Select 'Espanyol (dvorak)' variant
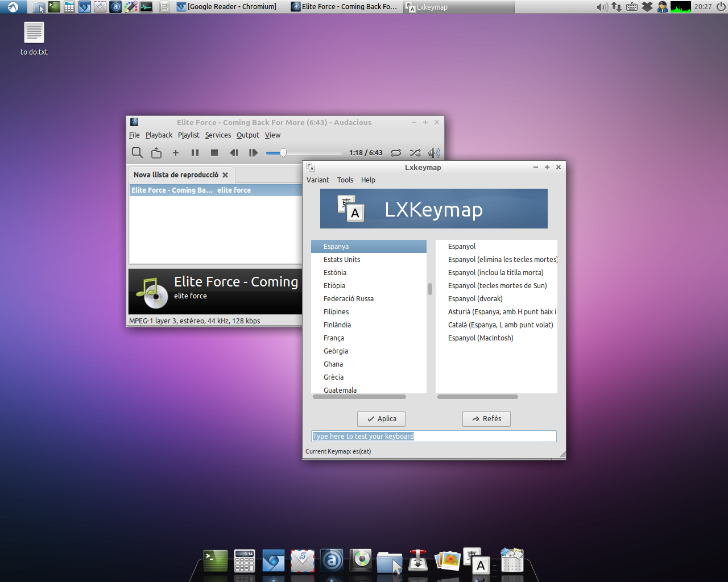Screen dimensions: 728x582 497,298
